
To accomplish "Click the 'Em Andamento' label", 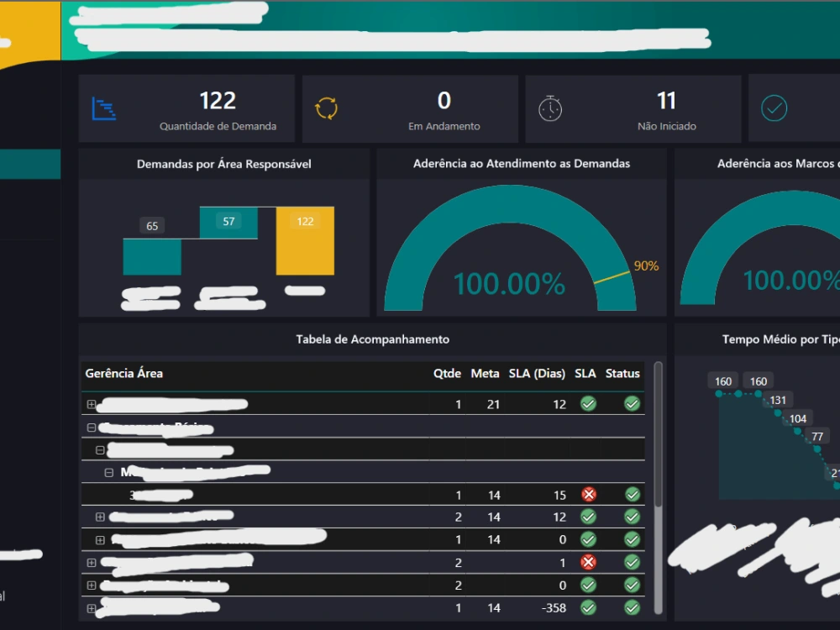I will [x=444, y=127].
